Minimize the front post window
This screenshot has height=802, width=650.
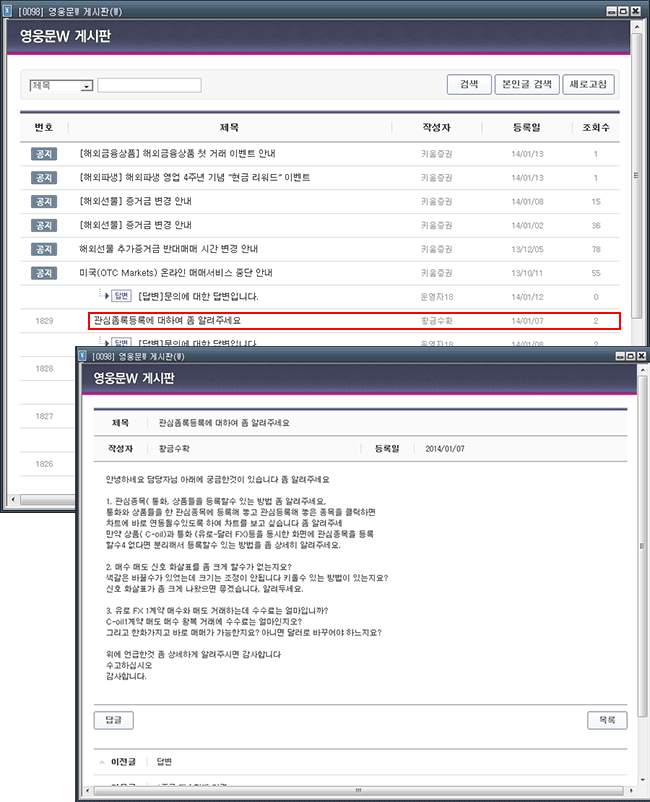(620, 356)
